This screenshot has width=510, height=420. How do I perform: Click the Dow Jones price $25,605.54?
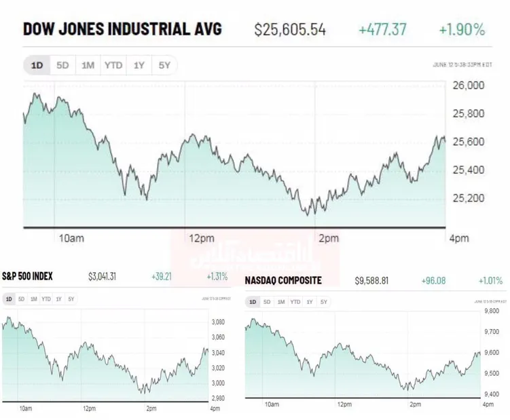click(290, 30)
